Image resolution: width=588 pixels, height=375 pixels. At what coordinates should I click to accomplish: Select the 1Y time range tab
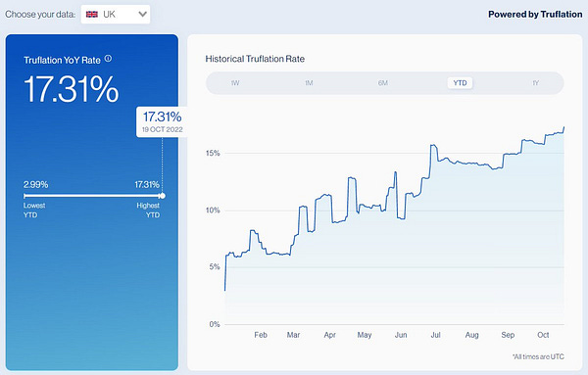[x=535, y=83]
